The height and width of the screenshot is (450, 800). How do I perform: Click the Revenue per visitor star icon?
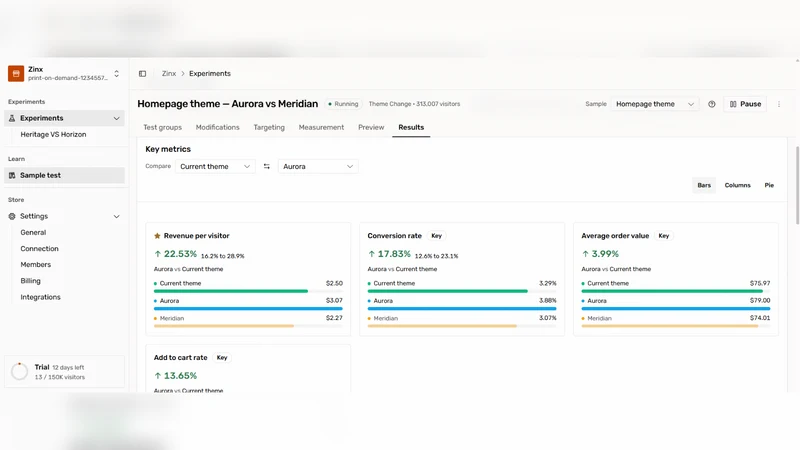coord(157,236)
